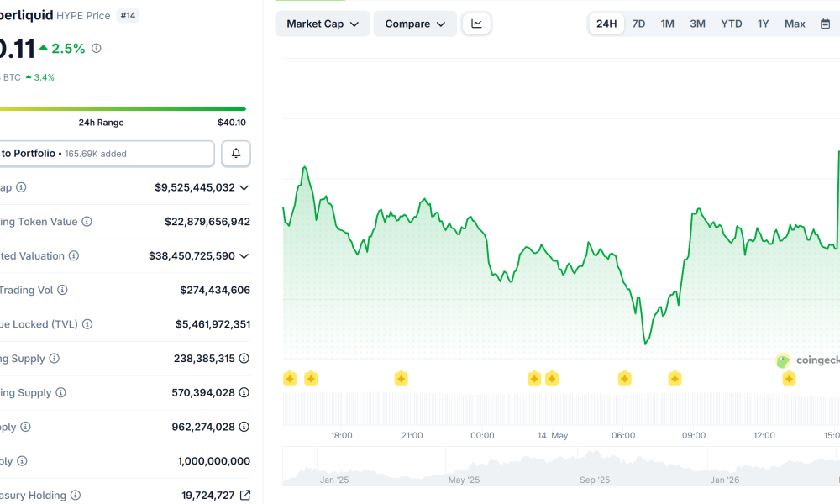Image resolution: width=840 pixels, height=504 pixels.
Task: Select the YTD time range
Action: (x=732, y=24)
